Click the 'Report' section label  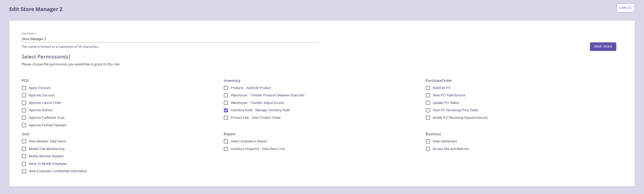click(x=229, y=134)
